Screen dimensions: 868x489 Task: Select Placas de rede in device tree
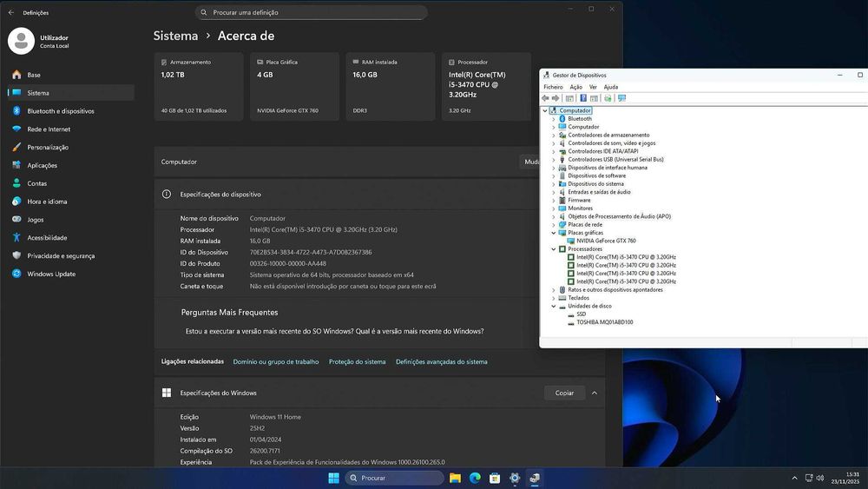(x=584, y=225)
